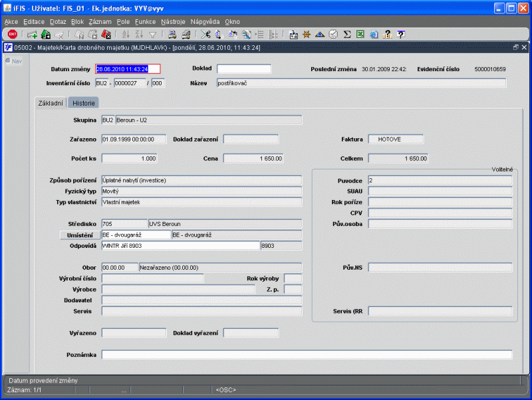532x400 pixels.
Task: Click the context help question mark icon
Action: coord(401,35)
